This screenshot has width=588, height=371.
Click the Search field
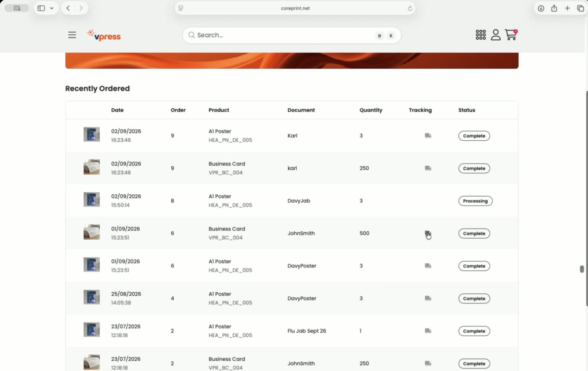click(x=291, y=35)
